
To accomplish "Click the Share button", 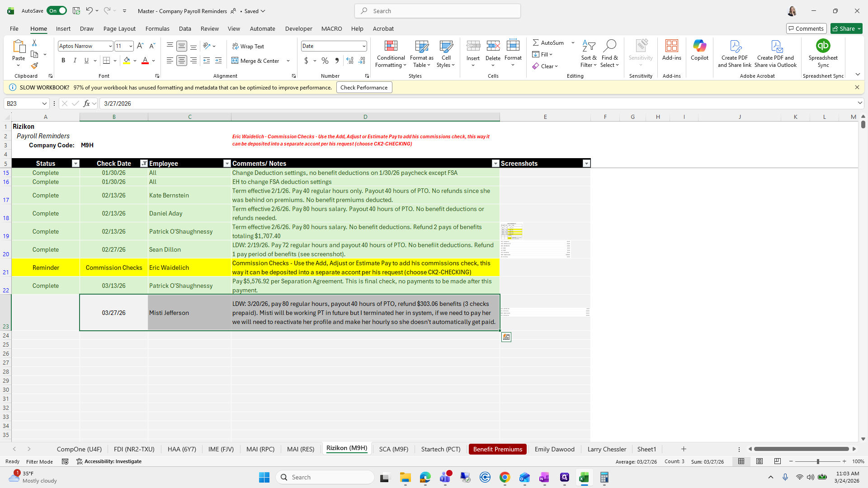I will [x=844, y=28].
